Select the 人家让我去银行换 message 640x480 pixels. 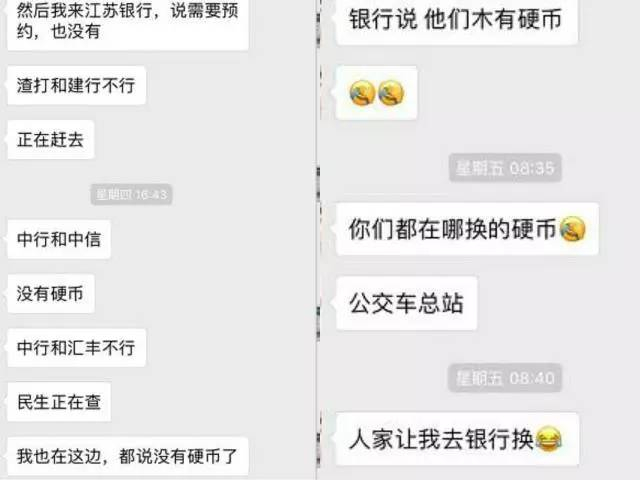(x=457, y=439)
